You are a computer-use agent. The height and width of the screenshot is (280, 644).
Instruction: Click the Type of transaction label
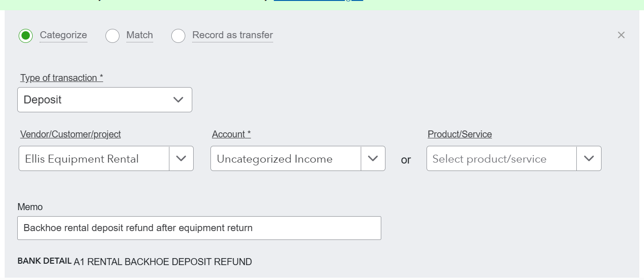point(62,78)
